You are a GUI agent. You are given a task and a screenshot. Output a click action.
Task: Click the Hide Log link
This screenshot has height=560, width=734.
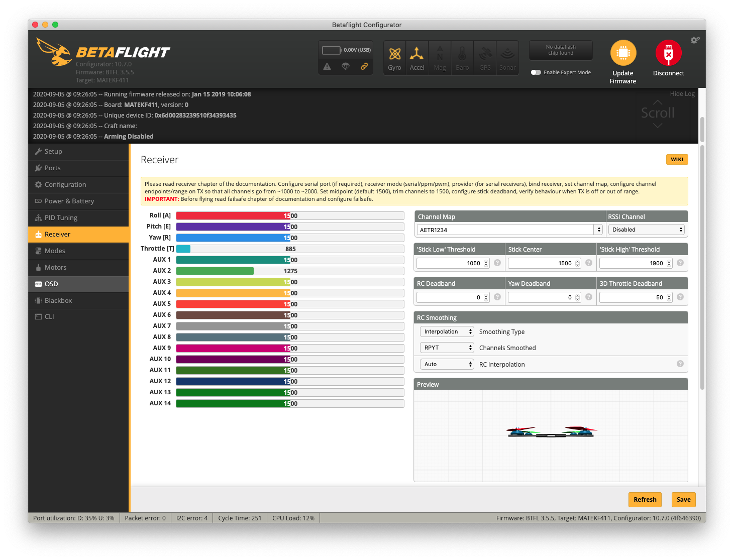(682, 93)
